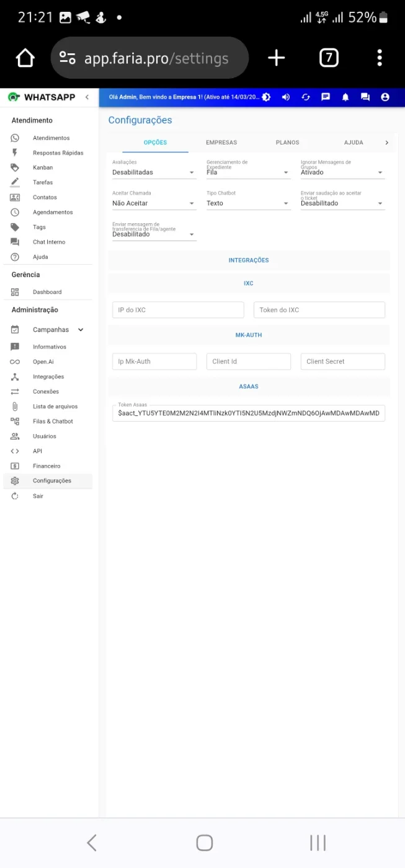Click the Client Secret field

coord(343,361)
